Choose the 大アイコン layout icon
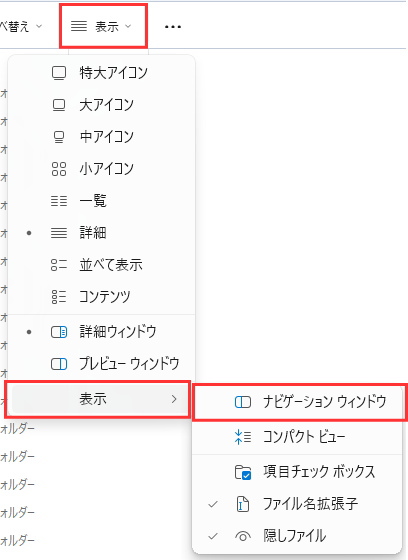 pyautogui.click(x=59, y=105)
